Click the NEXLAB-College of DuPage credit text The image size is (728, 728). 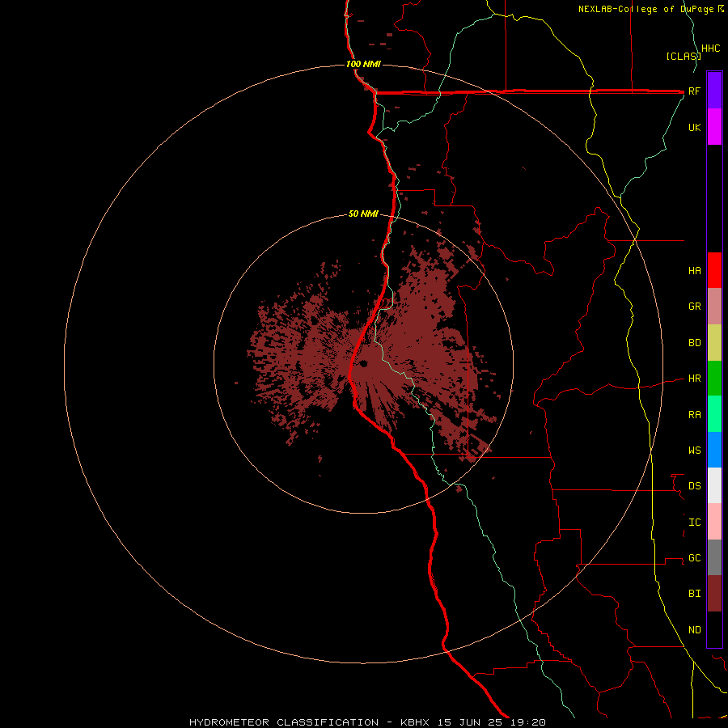(647, 9)
